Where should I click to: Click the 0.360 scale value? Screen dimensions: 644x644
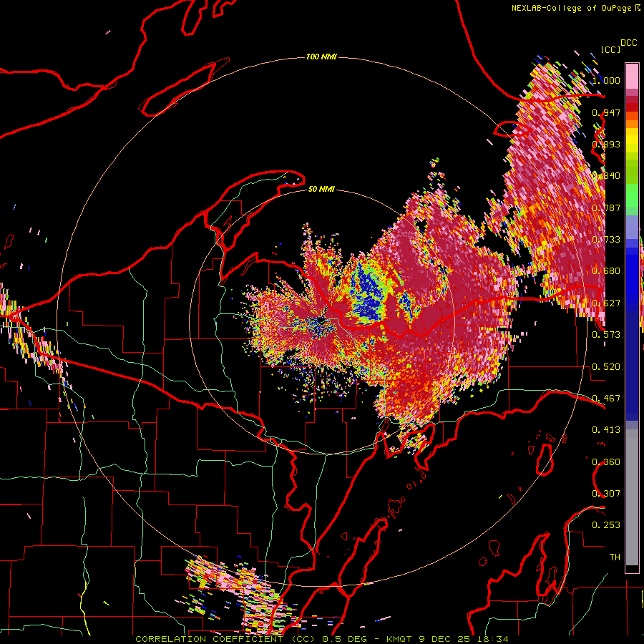tap(606, 462)
